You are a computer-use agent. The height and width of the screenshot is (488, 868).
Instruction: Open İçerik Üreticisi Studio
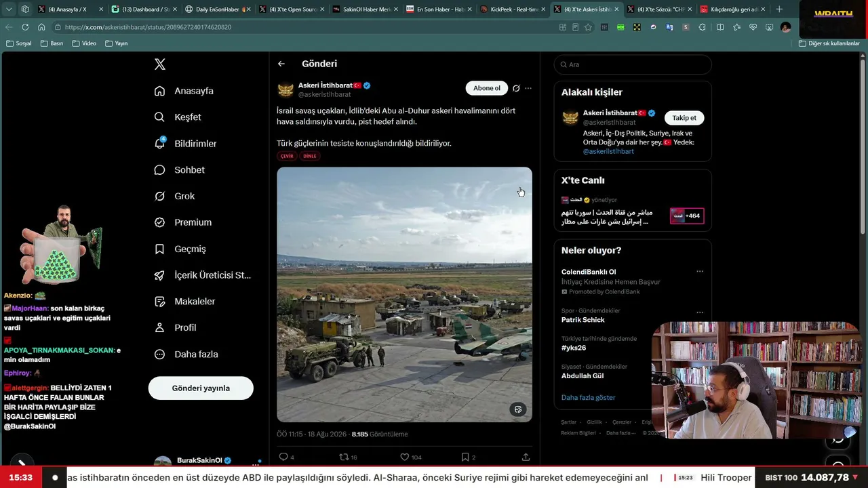click(202, 275)
